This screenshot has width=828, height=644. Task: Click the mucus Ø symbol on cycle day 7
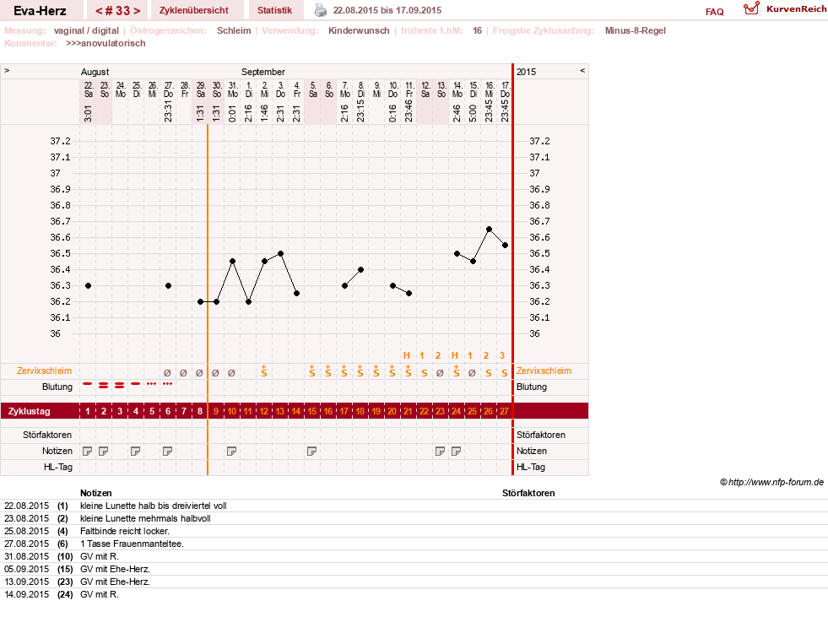(x=183, y=373)
